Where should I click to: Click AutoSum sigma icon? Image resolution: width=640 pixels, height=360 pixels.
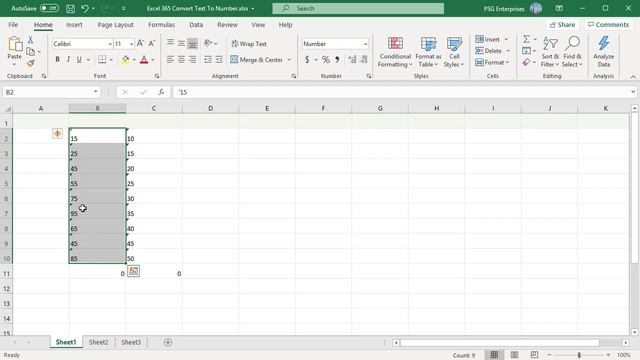point(527,39)
